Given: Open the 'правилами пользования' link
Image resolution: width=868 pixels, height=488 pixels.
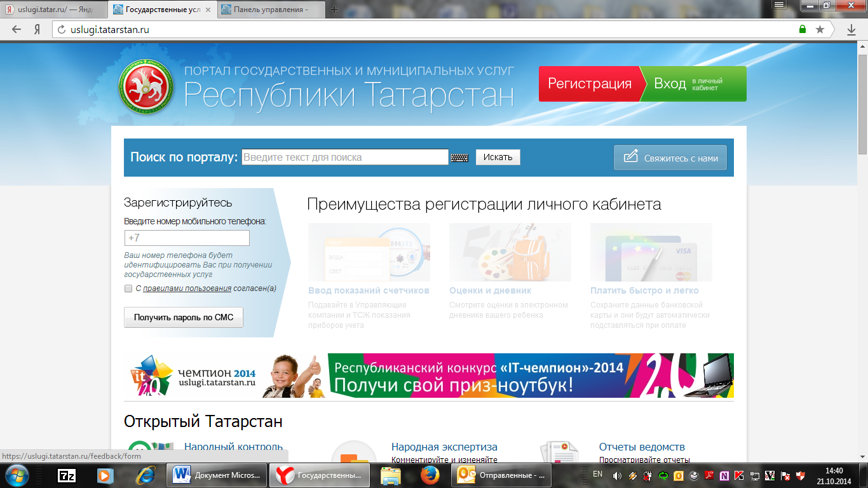Looking at the screenshot, I should 187,288.
